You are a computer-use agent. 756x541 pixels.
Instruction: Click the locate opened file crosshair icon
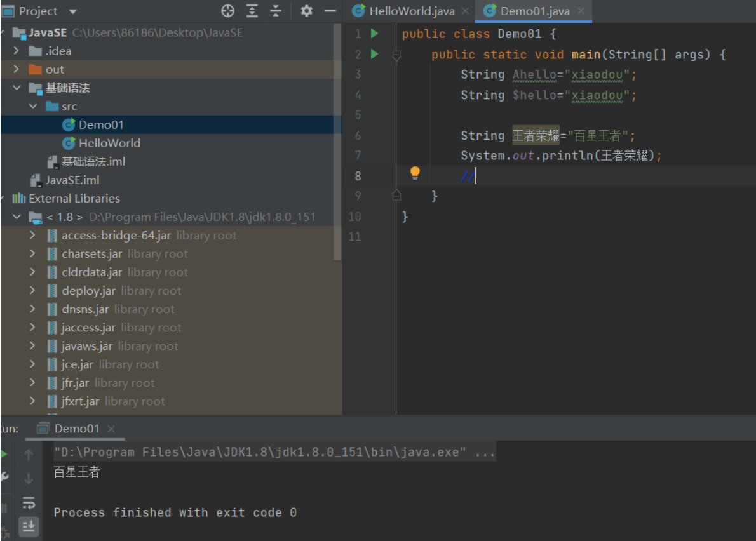(x=227, y=11)
